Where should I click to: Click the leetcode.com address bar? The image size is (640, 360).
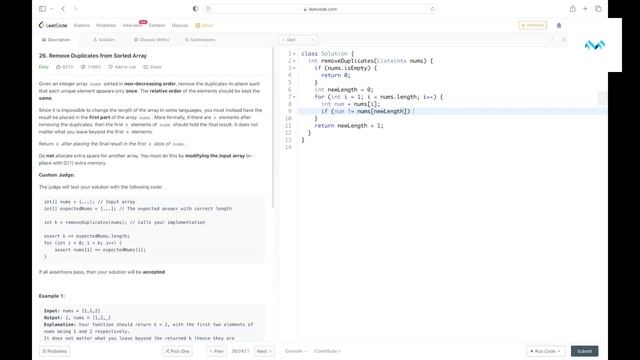coord(320,9)
